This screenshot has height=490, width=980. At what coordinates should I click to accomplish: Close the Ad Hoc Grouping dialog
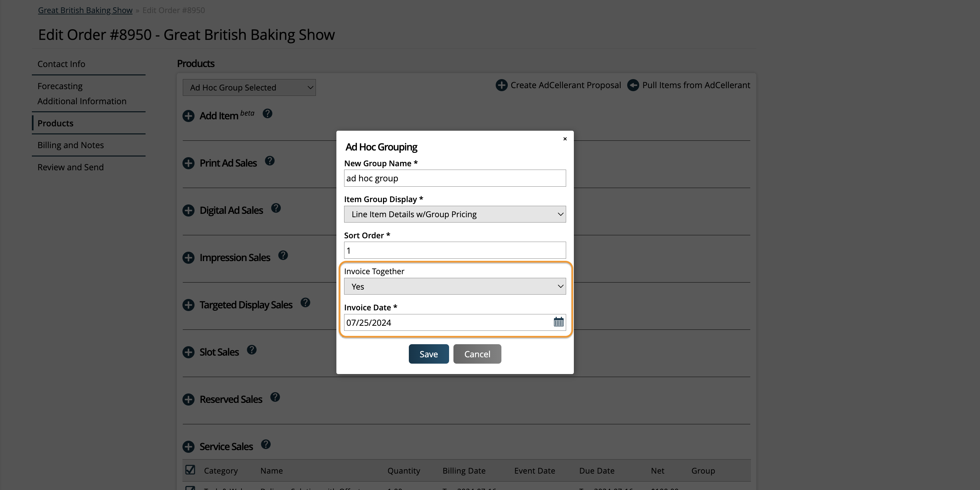point(564,139)
